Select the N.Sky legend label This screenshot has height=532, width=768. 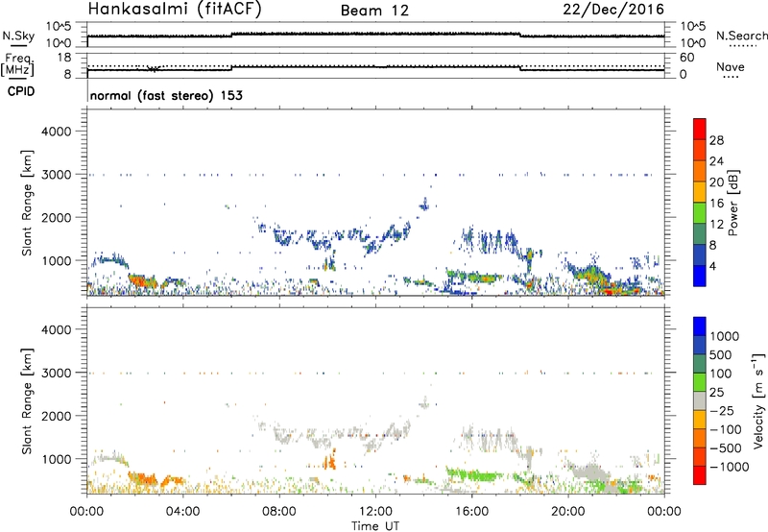[18, 36]
